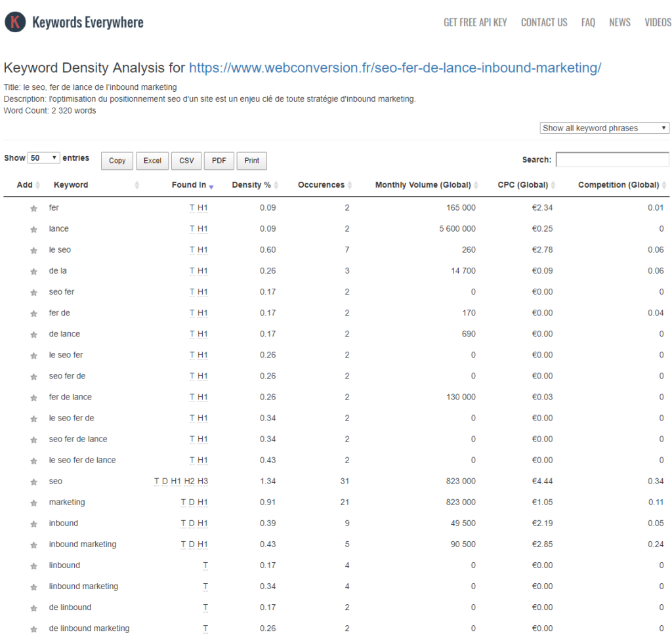This screenshot has height=637, width=672.
Task: Favorite the 'marketing' keyword with star
Action: [33, 503]
